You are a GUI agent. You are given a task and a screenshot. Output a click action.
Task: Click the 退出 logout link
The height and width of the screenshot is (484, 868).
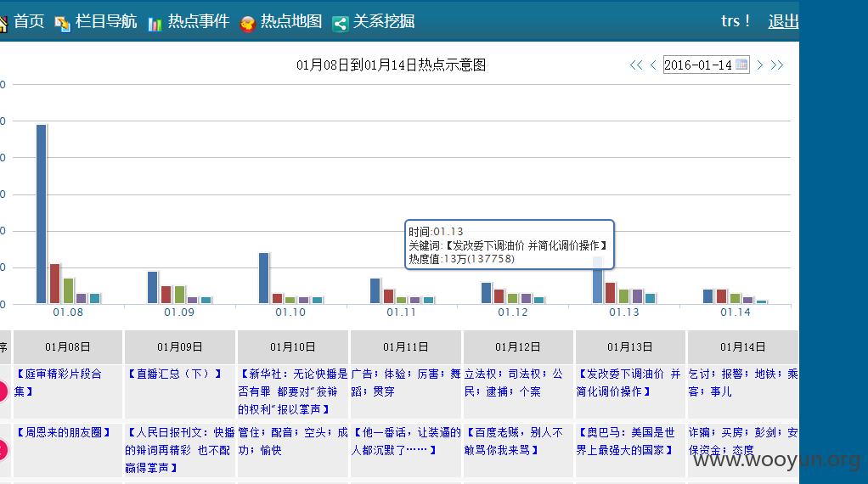(783, 21)
